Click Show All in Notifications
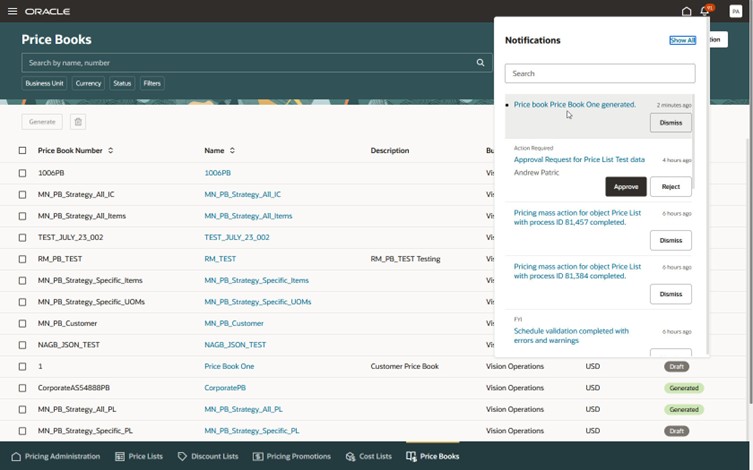 click(x=682, y=40)
